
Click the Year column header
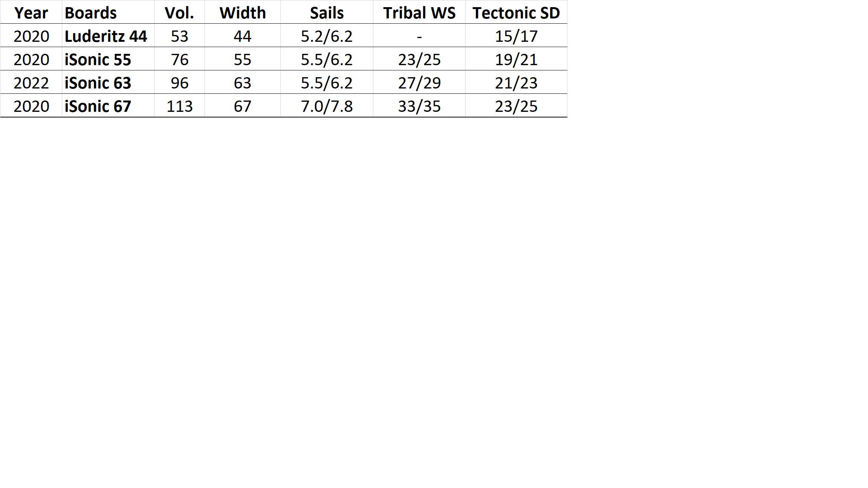point(31,13)
